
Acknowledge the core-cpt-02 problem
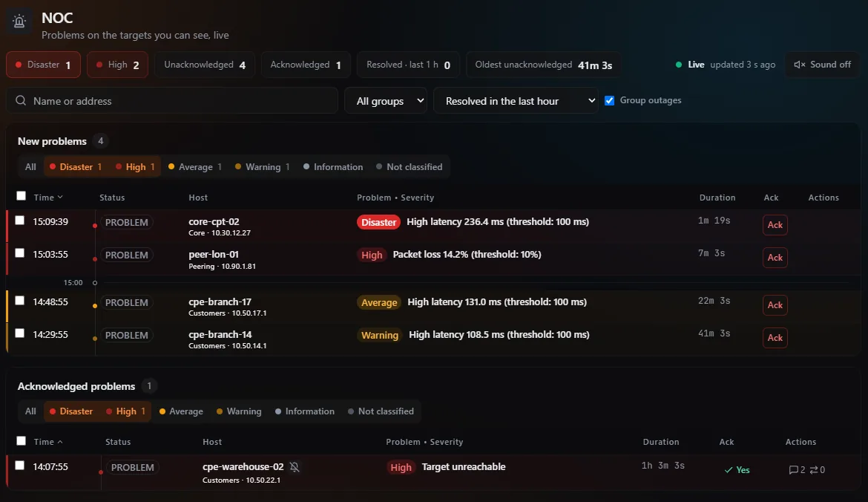point(775,225)
